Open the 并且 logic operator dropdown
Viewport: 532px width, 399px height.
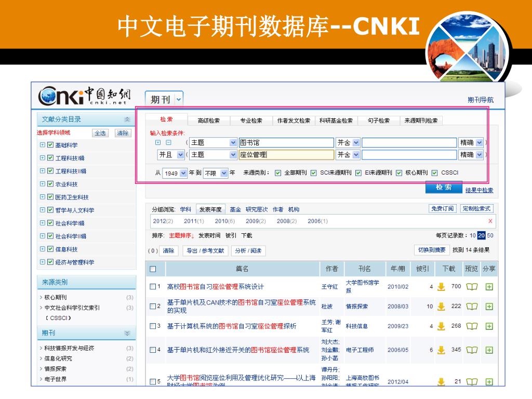point(180,155)
